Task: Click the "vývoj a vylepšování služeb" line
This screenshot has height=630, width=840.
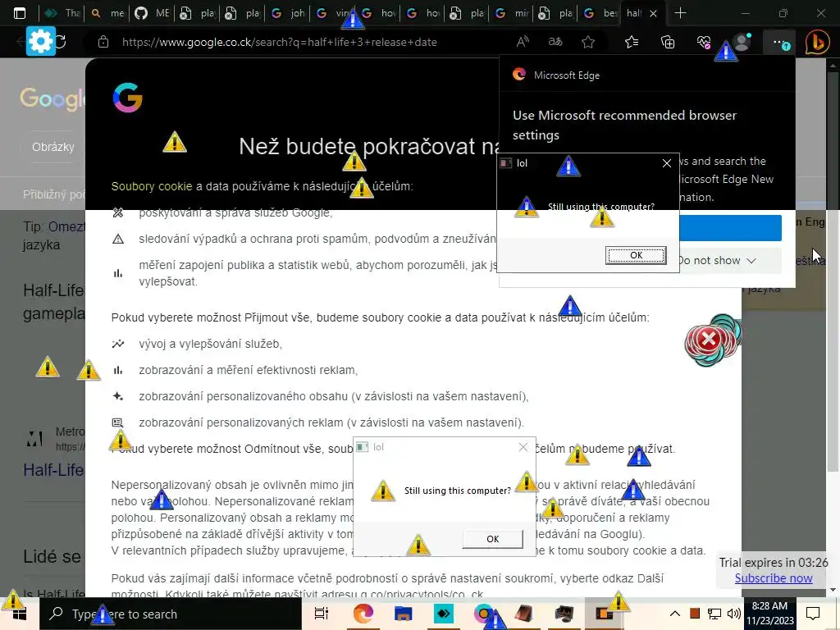Action: (210, 344)
